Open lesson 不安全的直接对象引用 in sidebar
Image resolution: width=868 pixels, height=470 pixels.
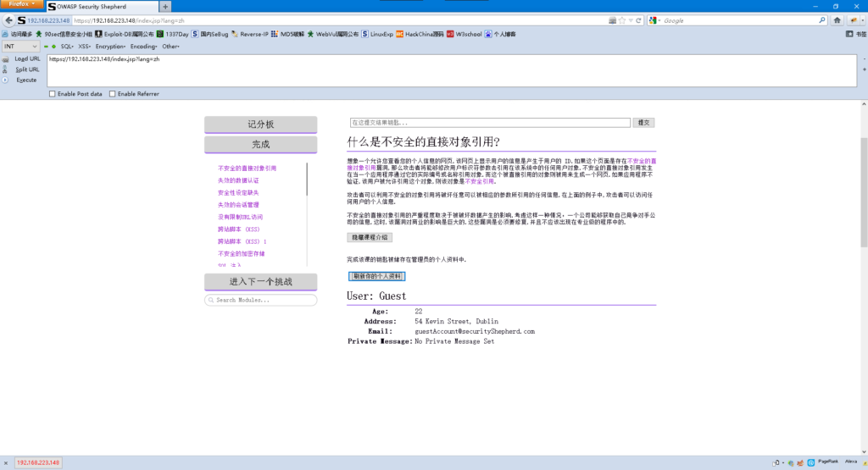click(247, 168)
